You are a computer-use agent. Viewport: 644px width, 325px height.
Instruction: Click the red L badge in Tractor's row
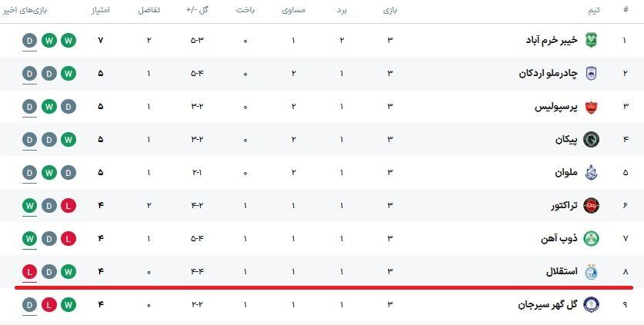pos(68,205)
